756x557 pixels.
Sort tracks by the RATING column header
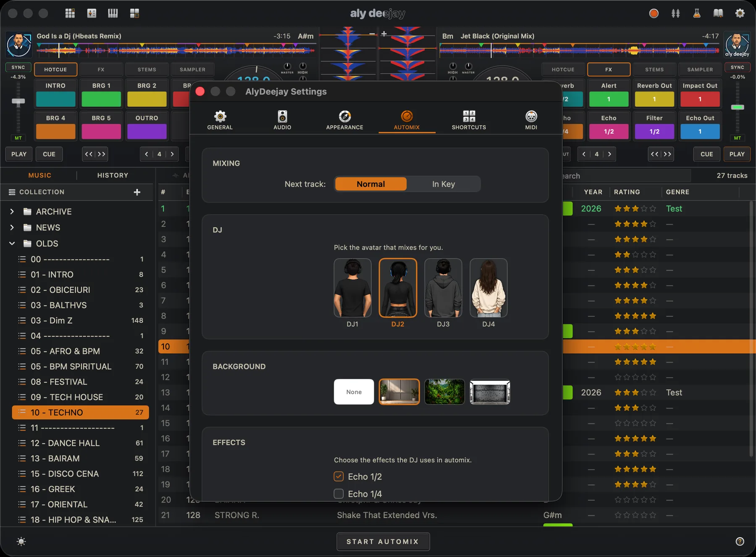pos(627,192)
